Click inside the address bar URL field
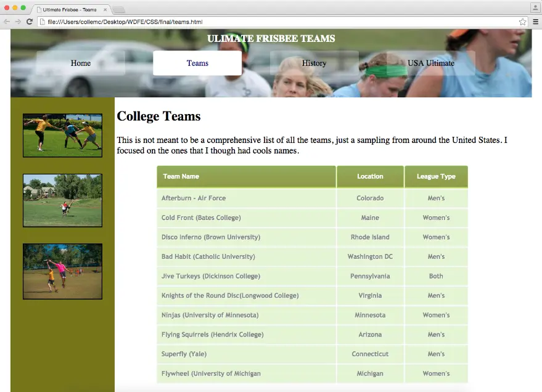 point(154,20)
